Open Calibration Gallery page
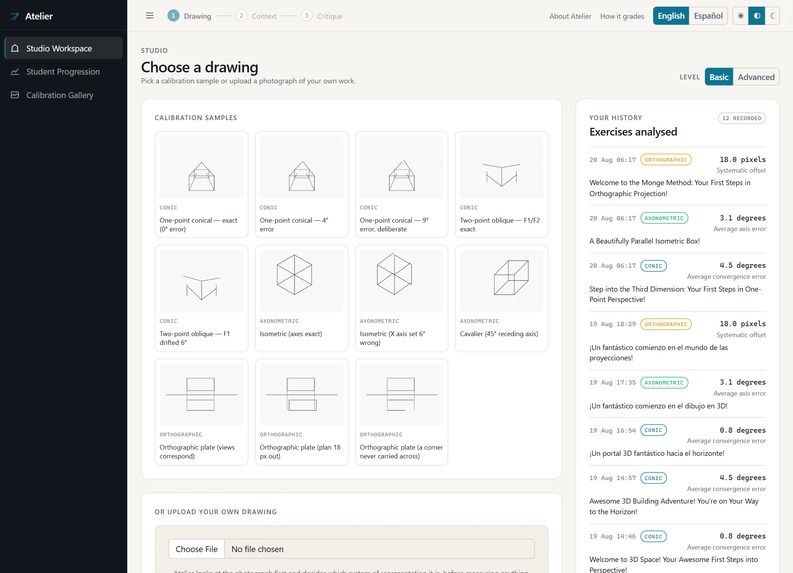Screen dimensions: 793x573 tap(63, 95)
